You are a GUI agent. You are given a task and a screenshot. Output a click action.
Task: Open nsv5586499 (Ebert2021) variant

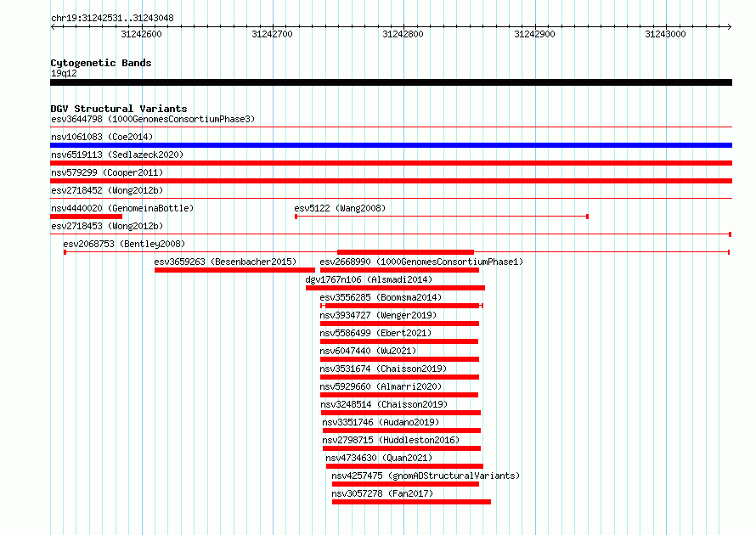point(375,333)
